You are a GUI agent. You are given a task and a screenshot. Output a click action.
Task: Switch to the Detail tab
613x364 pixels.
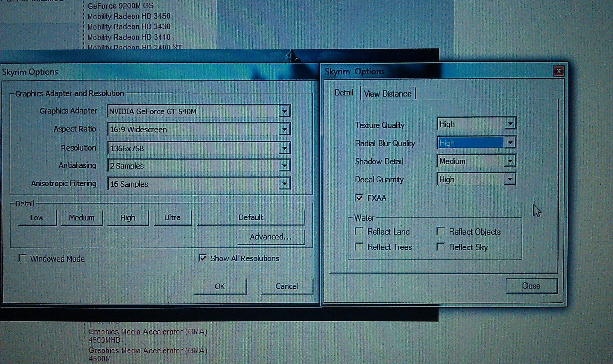(344, 93)
